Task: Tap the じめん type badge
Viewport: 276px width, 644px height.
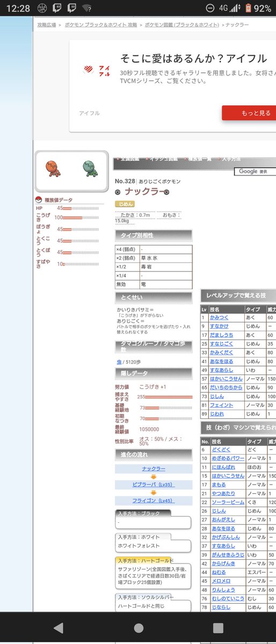Action: click(125, 204)
